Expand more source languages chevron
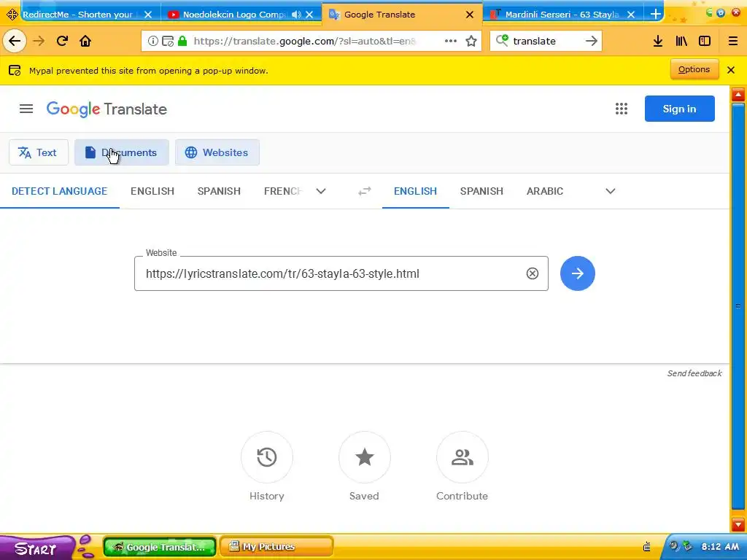747x560 pixels. (321, 191)
